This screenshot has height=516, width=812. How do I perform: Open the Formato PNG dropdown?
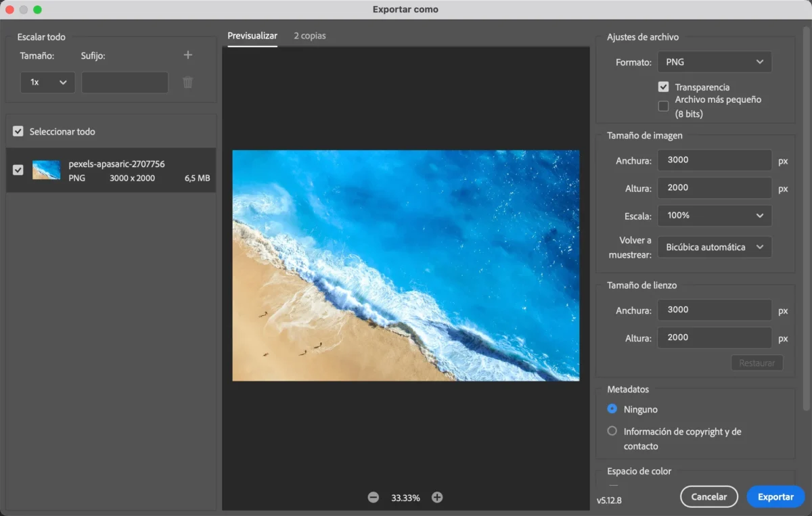point(715,62)
